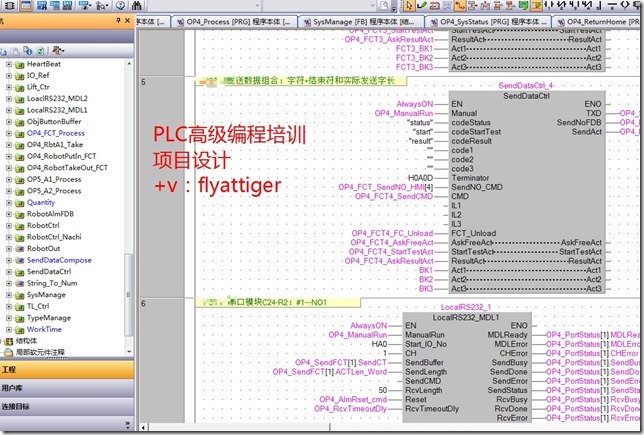
Task: Click the orange arrow icon in the FBD toolbar
Action: (x=536, y=5)
